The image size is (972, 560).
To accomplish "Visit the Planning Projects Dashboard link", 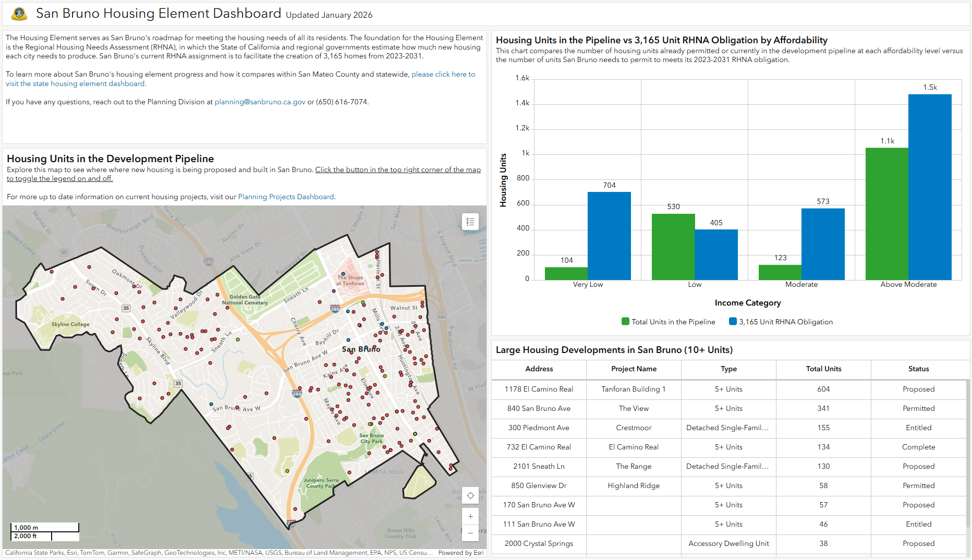I will tap(286, 197).
